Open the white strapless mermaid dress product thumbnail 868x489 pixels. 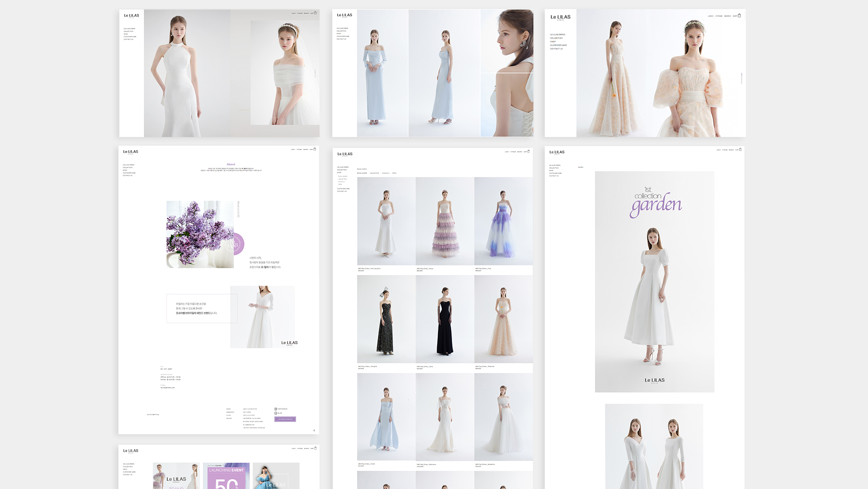click(x=387, y=221)
